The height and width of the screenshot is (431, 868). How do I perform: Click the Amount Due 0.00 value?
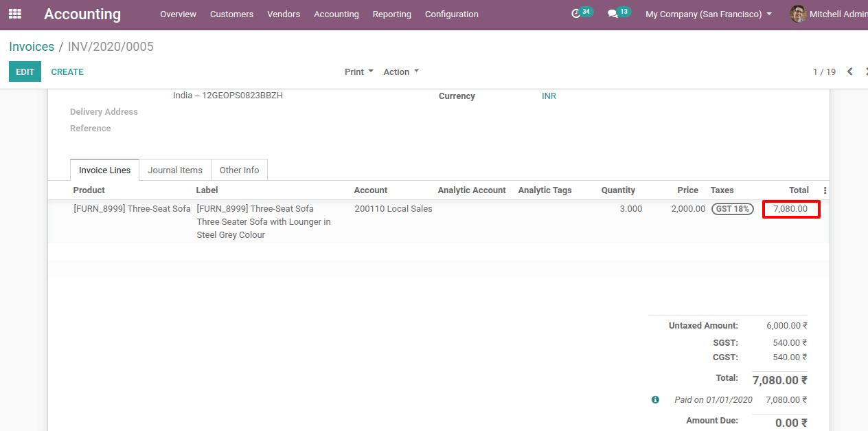tap(791, 423)
